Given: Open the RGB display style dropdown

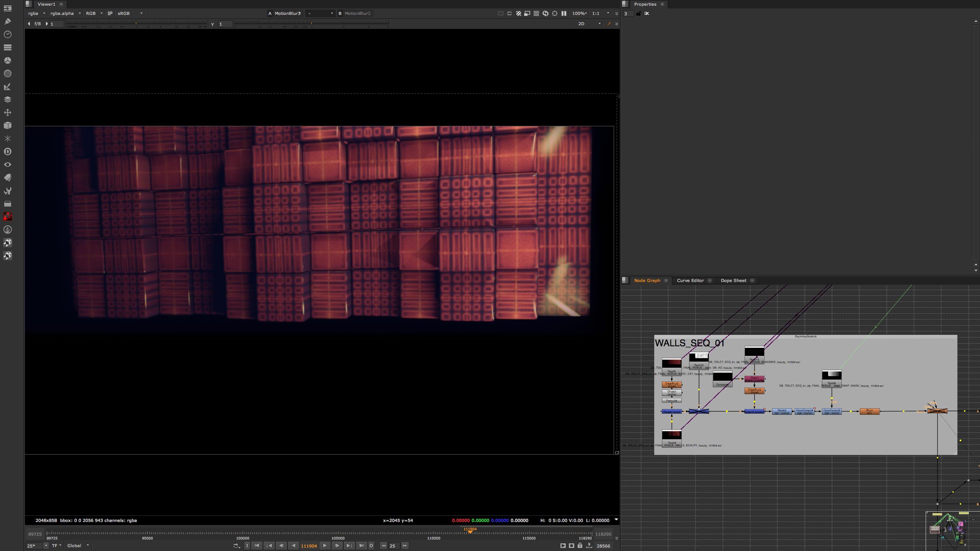Looking at the screenshot, I should pos(94,13).
